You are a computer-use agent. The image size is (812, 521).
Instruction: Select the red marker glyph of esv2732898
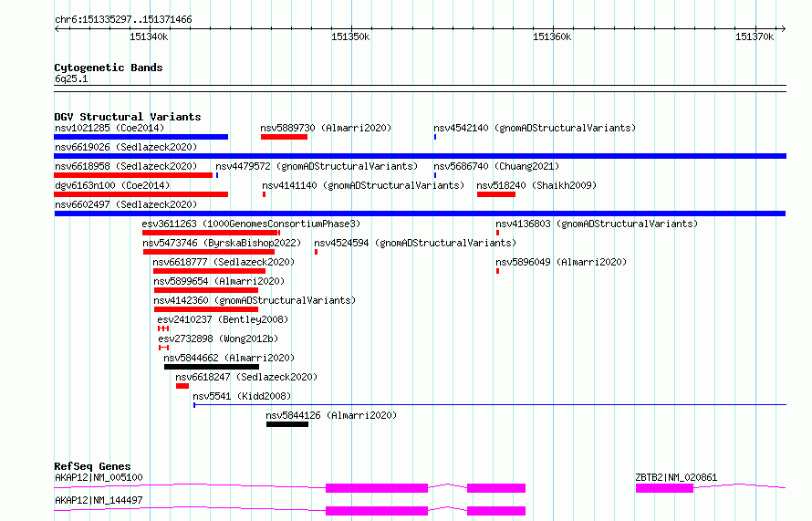(164, 348)
